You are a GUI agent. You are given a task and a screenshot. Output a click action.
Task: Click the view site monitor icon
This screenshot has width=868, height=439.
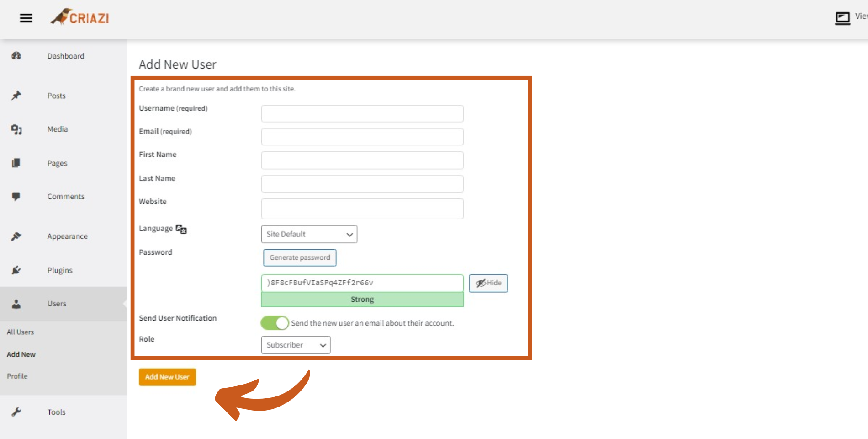click(x=842, y=18)
